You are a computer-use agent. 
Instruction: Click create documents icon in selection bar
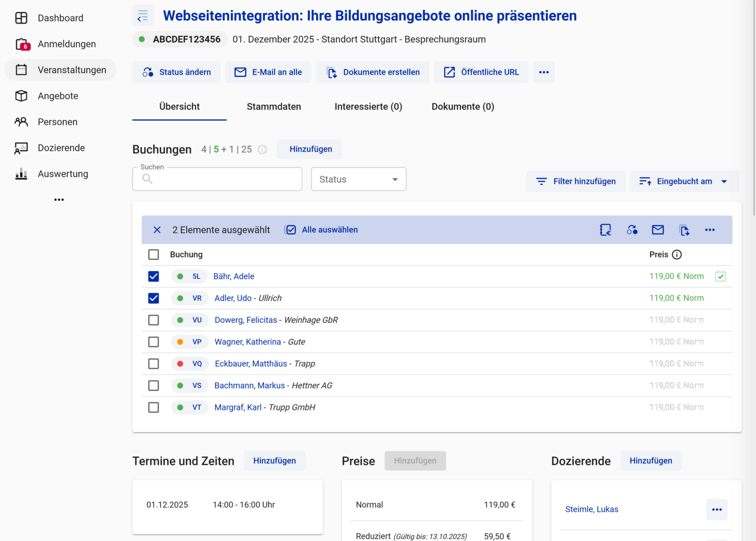pos(684,230)
